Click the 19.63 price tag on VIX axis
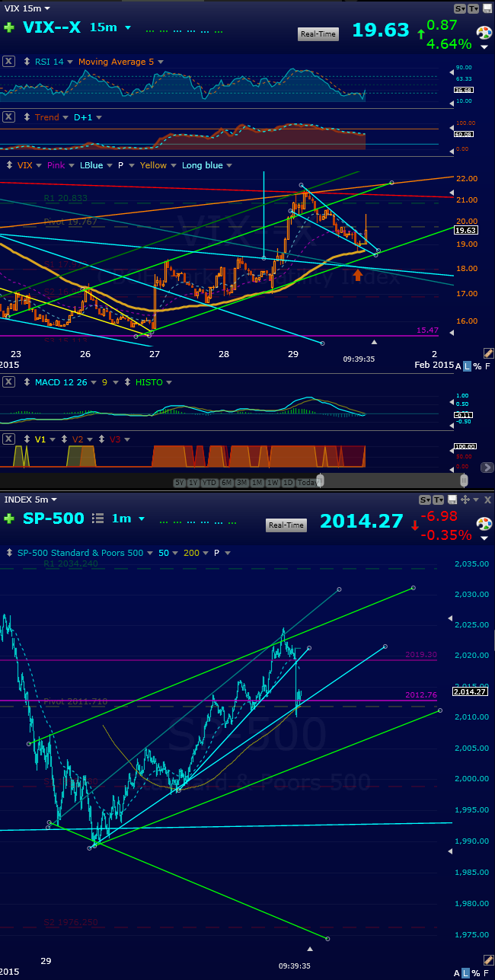 coord(465,229)
